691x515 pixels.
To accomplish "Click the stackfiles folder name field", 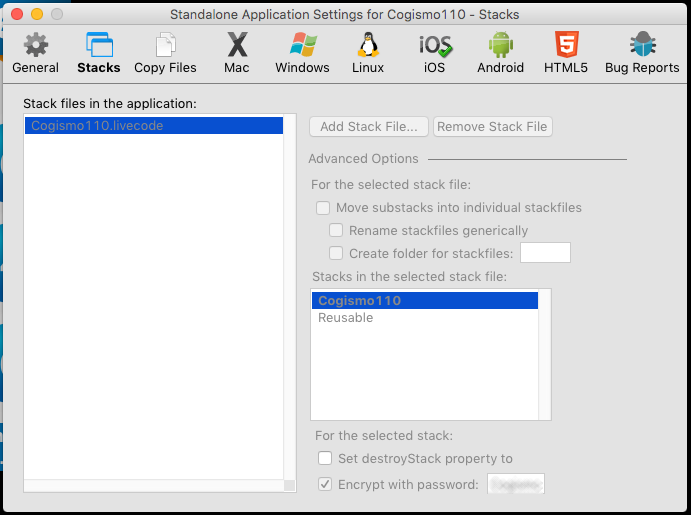I will coord(545,253).
